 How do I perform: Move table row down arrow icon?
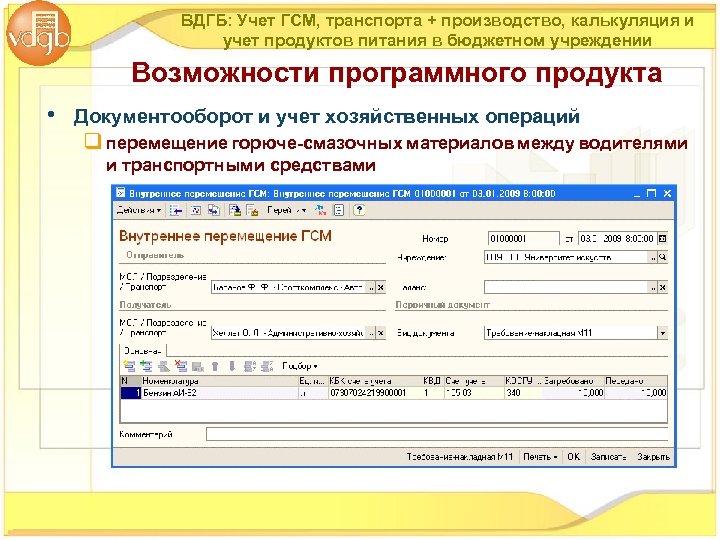click(x=232, y=366)
